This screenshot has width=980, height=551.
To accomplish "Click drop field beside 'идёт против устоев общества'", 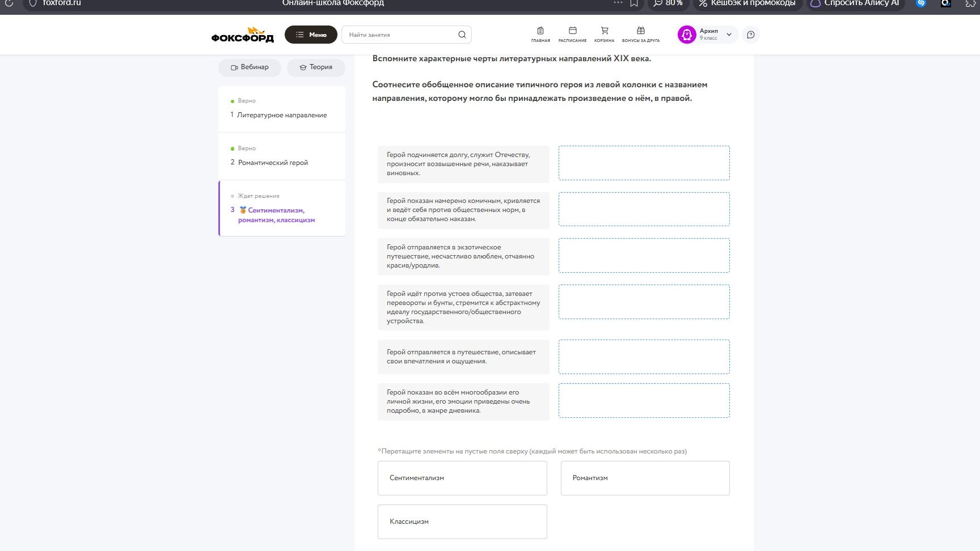I will [644, 302].
